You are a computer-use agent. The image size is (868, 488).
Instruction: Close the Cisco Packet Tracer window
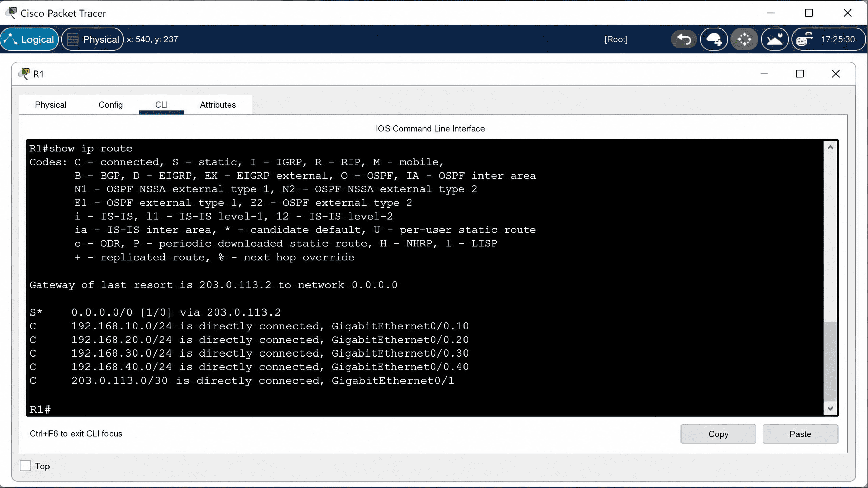click(x=848, y=13)
